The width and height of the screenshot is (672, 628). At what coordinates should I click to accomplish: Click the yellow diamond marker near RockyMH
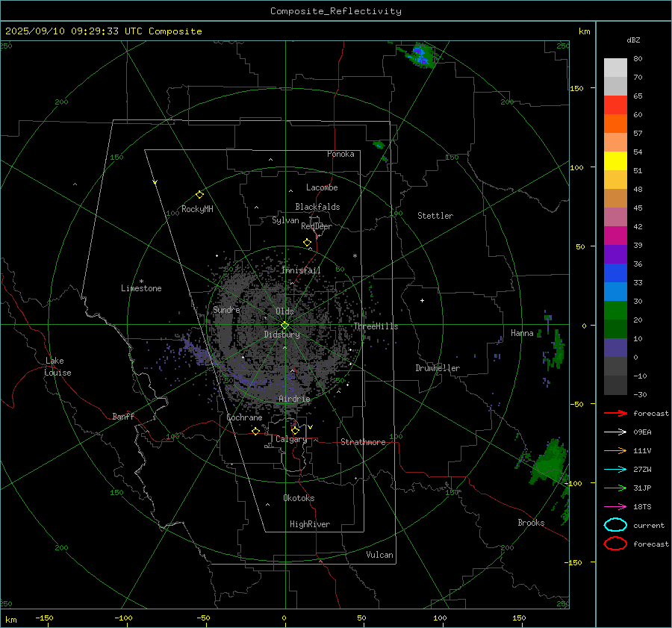[199, 195]
